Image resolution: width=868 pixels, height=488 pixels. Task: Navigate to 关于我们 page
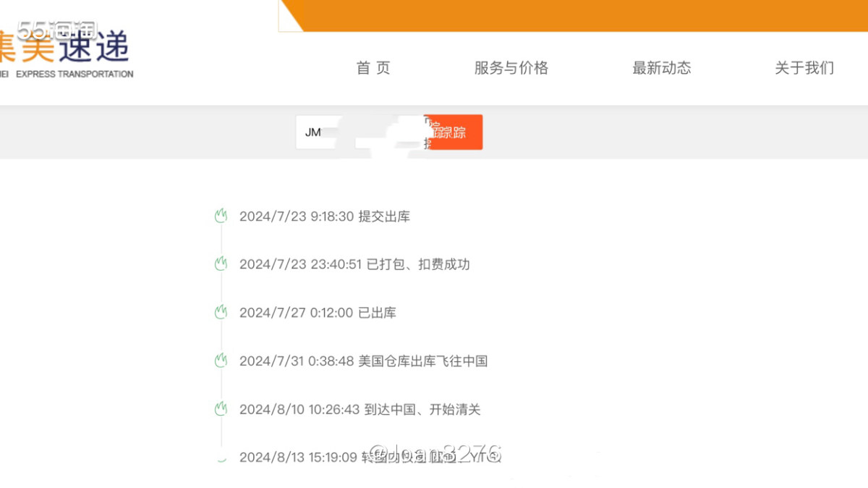pos(804,68)
